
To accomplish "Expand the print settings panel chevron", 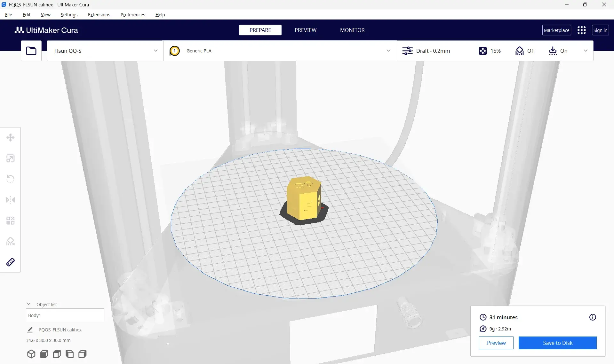I will (586, 51).
